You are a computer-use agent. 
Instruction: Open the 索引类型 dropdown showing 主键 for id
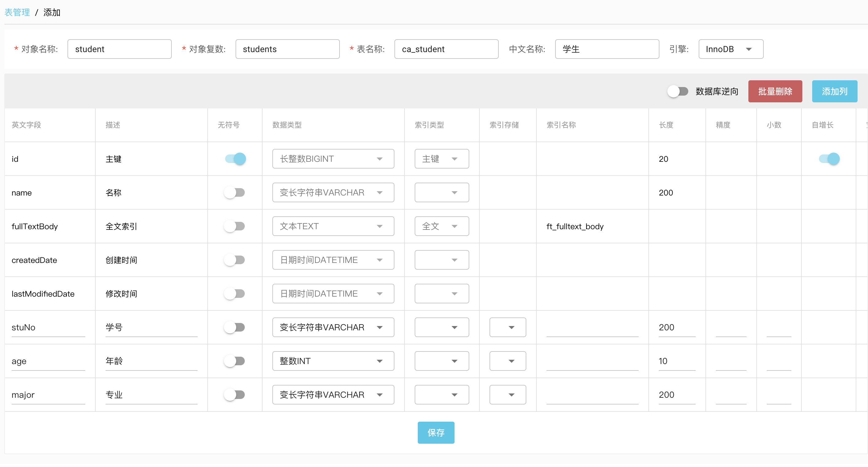point(441,159)
